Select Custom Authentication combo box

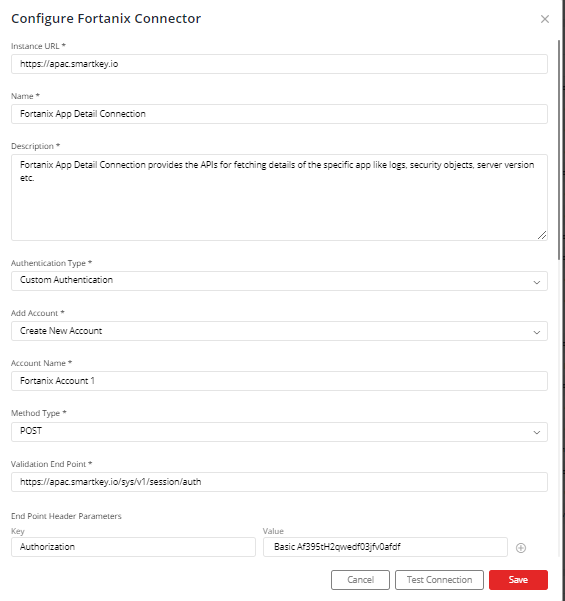click(279, 281)
